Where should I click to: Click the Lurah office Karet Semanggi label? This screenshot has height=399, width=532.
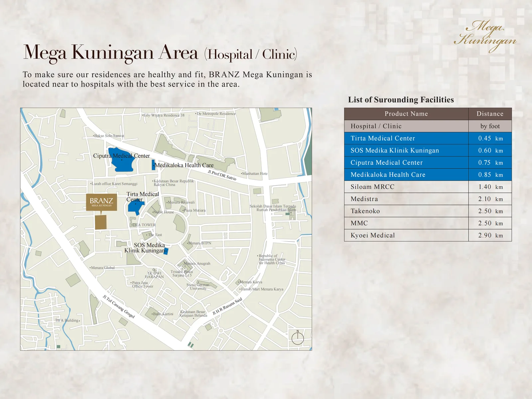pyautogui.click(x=114, y=184)
